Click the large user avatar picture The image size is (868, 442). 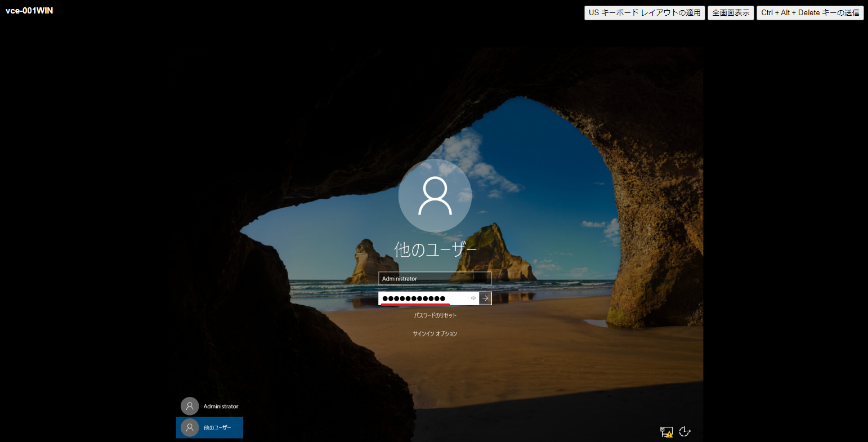435,195
